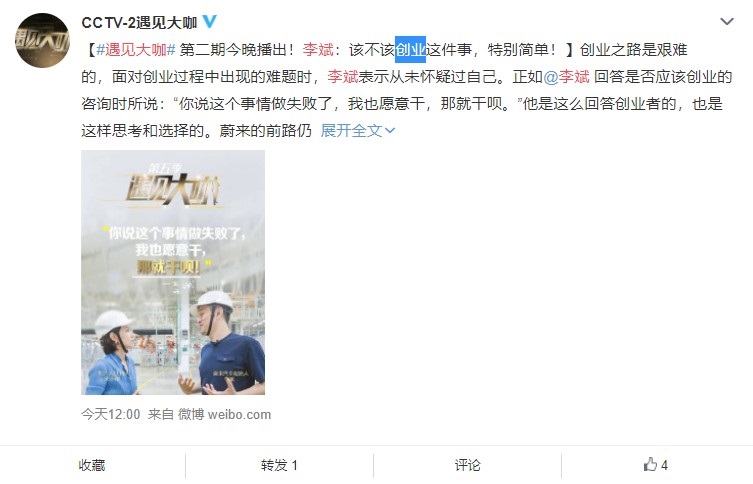Open the post's poster image thumbnail
Image resolution: width=753 pixels, height=484 pixels.
point(173,272)
